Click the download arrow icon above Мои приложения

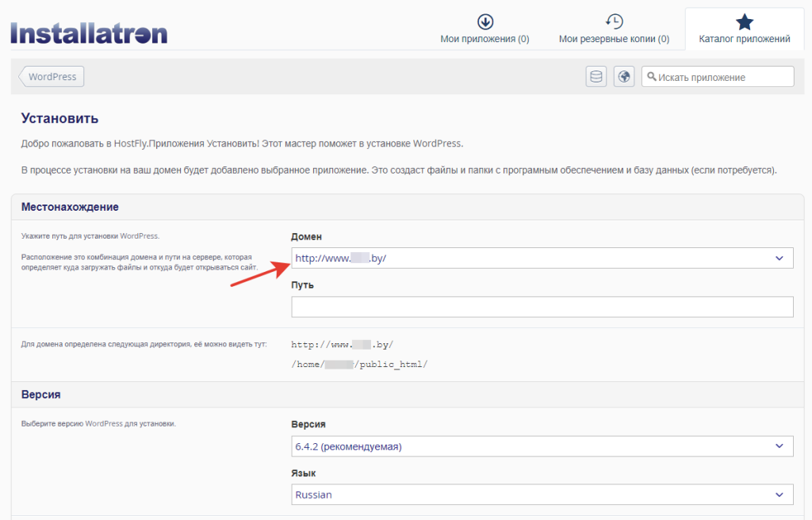pos(485,21)
